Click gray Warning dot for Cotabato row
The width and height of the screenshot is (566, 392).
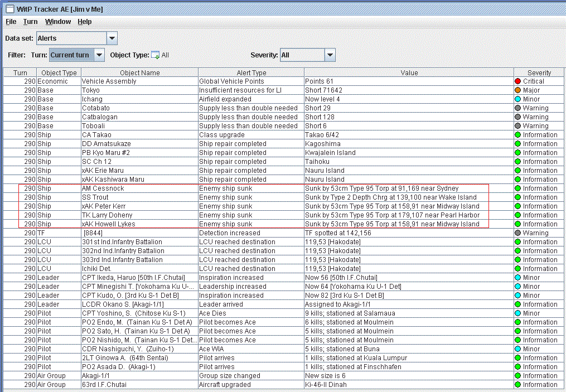point(518,108)
